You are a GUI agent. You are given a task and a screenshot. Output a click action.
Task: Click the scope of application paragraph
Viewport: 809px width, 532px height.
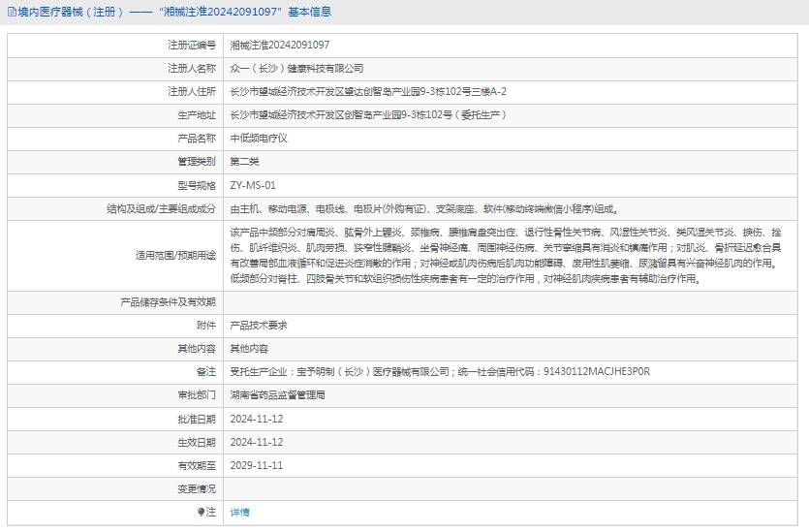(x=506, y=256)
